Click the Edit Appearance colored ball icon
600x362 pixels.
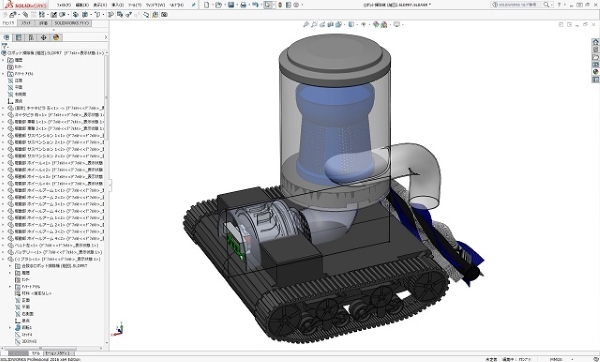pos(376,24)
